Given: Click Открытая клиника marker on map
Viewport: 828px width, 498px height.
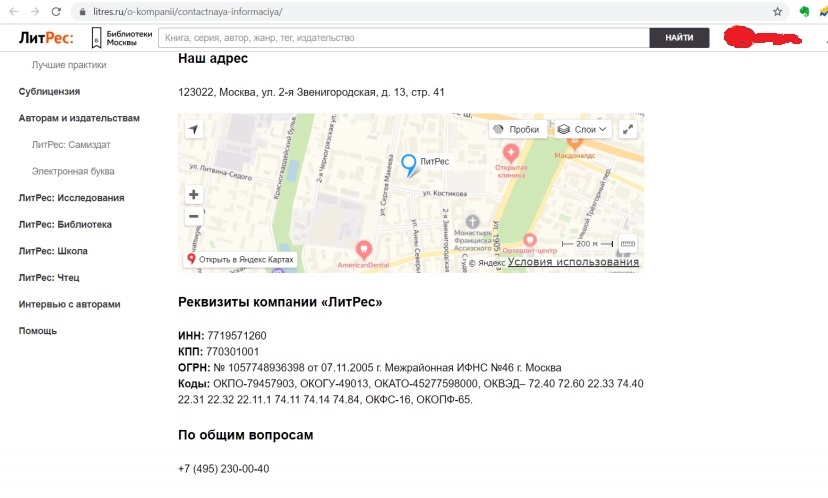Looking at the screenshot, I should pos(511,153).
